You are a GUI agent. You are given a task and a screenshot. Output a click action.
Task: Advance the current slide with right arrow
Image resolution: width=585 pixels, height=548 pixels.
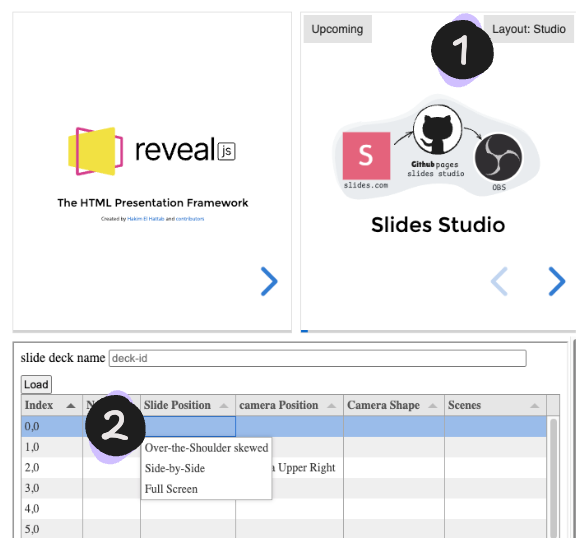tap(269, 281)
